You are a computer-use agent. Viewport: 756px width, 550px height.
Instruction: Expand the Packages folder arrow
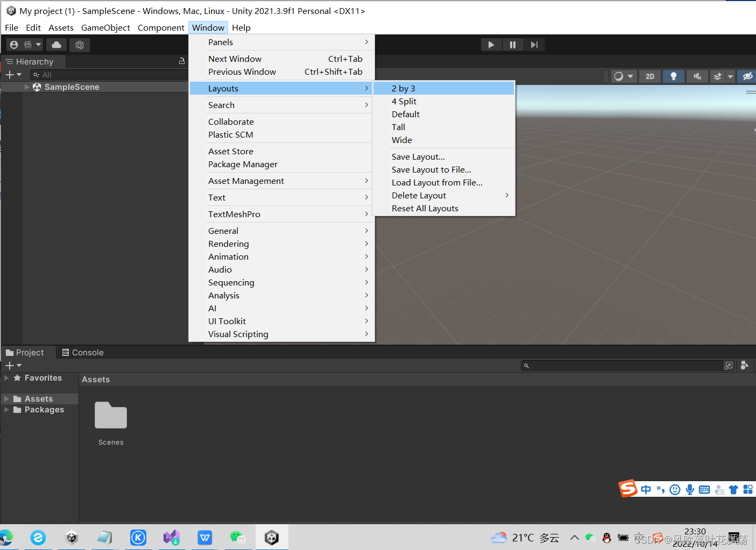click(x=6, y=410)
